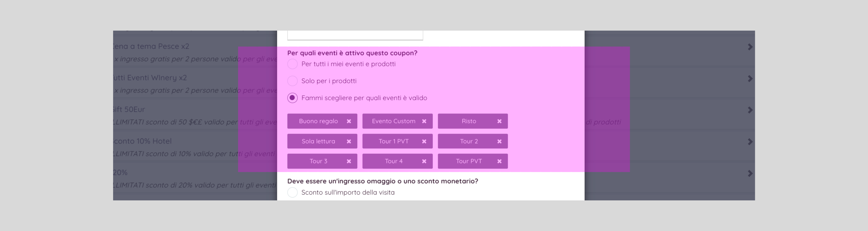
Task: Remove the Tour 4 tag
Action: tap(424, 161)
